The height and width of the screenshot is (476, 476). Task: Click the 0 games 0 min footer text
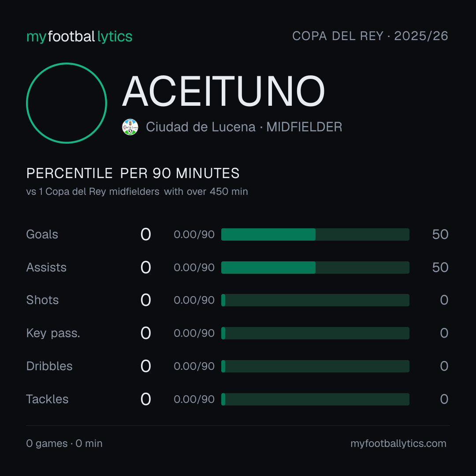coord(64,443)
